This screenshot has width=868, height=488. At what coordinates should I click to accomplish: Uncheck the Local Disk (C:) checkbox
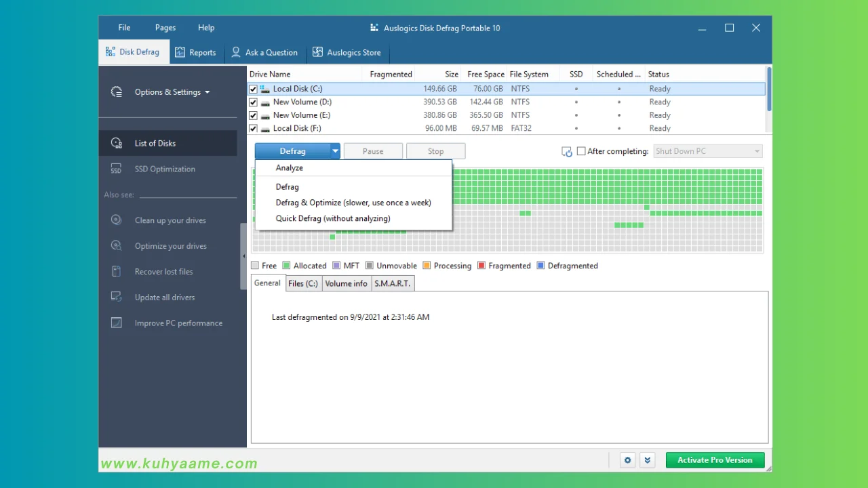[x=253, y=89]
